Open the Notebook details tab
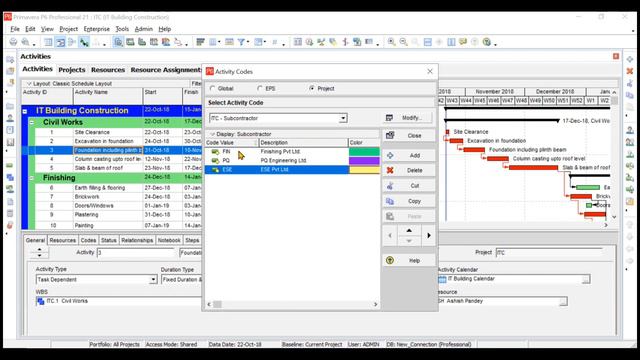This screenshot has width=640, height=360. click(169, 240)
